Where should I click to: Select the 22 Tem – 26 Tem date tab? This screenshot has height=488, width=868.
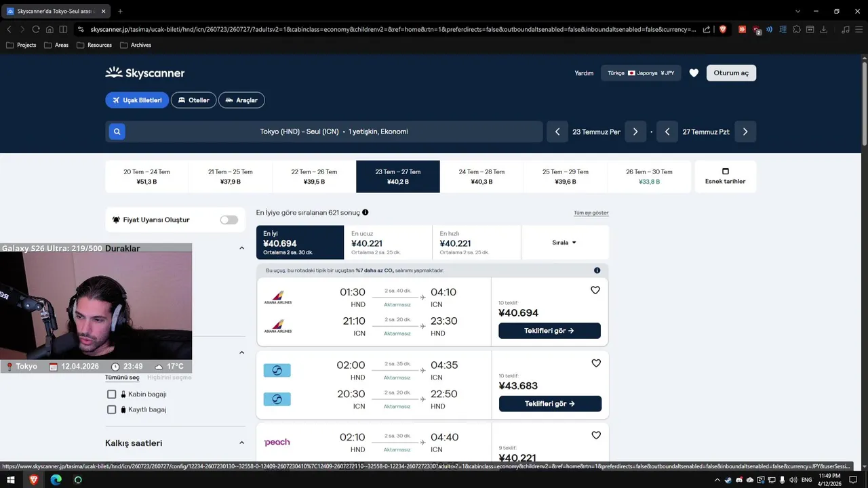(x=314, y=176)
